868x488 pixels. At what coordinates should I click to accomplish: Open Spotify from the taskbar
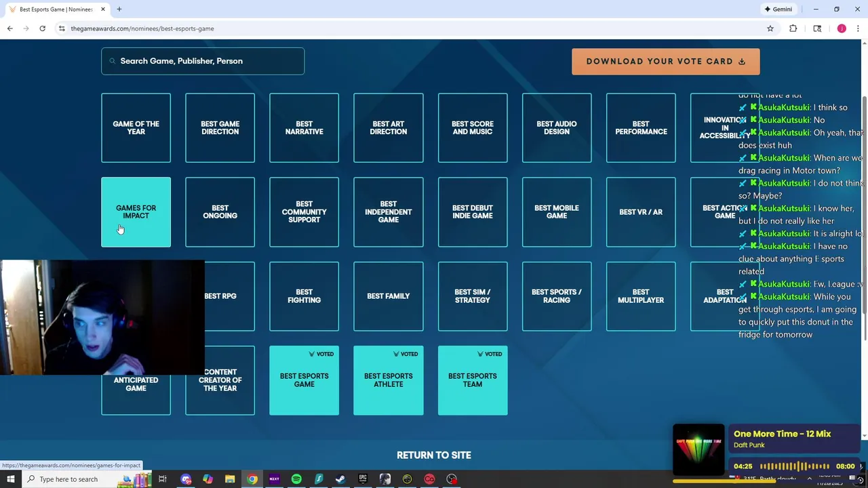click(x=296, y=479)
